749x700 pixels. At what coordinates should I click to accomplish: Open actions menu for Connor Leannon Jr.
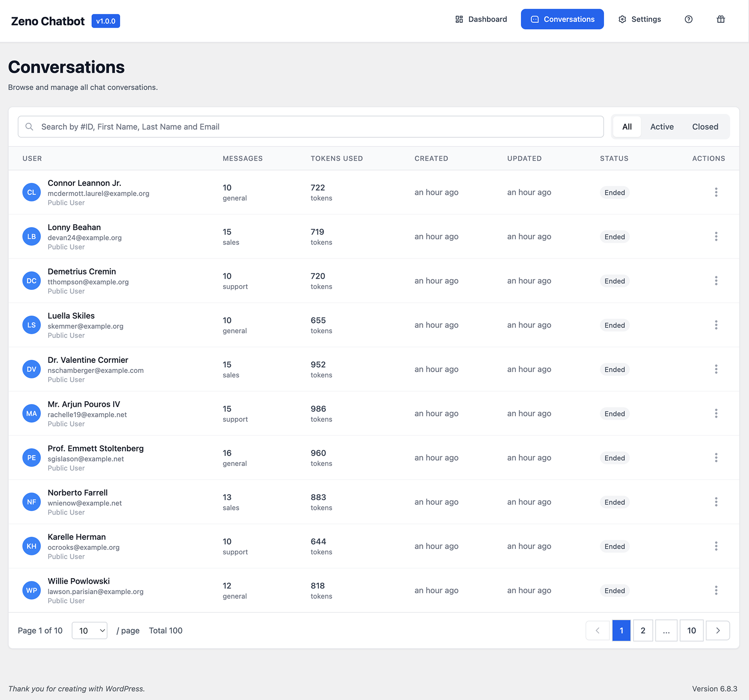click(x=716, y=192)
